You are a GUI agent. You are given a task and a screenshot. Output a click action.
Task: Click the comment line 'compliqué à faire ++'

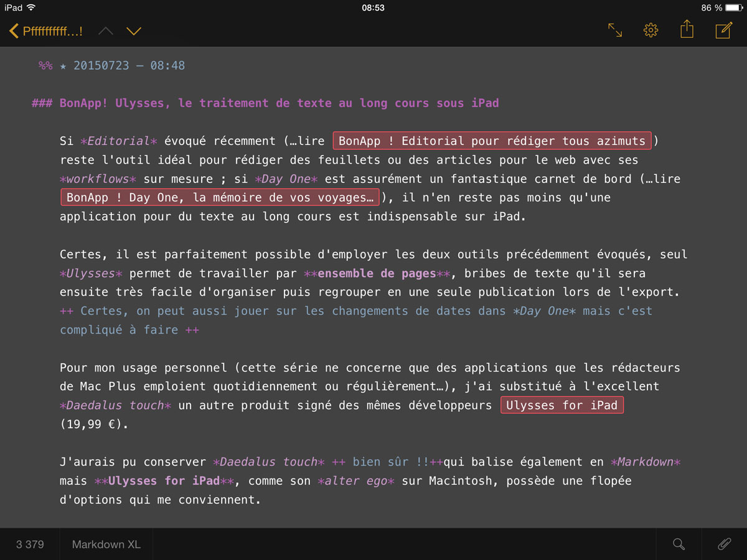click(x=129, y=330)
